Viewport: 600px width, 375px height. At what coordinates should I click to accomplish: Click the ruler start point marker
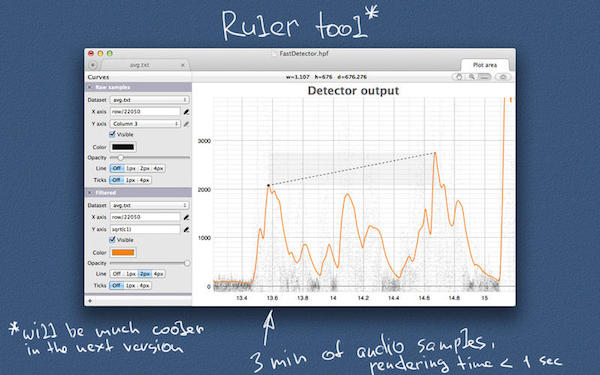(x=269, y=185)
